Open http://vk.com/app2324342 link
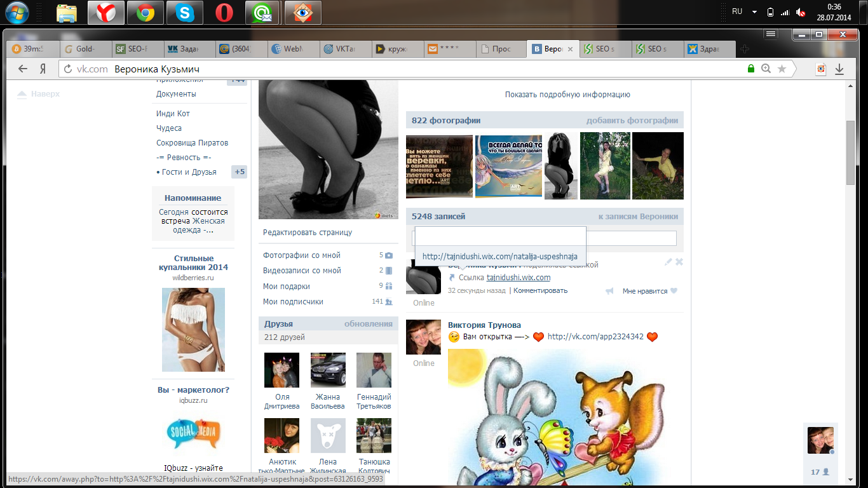Image resolution: width=868 pixels, height=488 pixels. [x=595, y=337]
